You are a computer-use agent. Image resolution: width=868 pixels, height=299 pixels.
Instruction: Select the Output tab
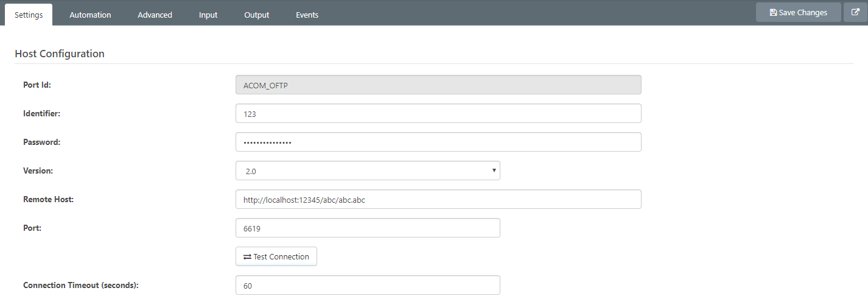tap(256, 15)
